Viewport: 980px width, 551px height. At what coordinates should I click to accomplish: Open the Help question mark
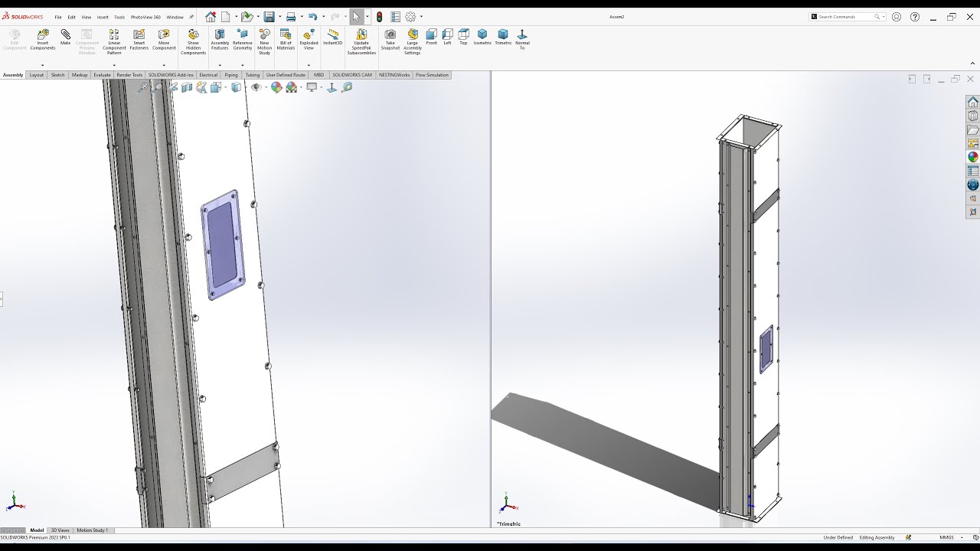click(x=915, y=17)
